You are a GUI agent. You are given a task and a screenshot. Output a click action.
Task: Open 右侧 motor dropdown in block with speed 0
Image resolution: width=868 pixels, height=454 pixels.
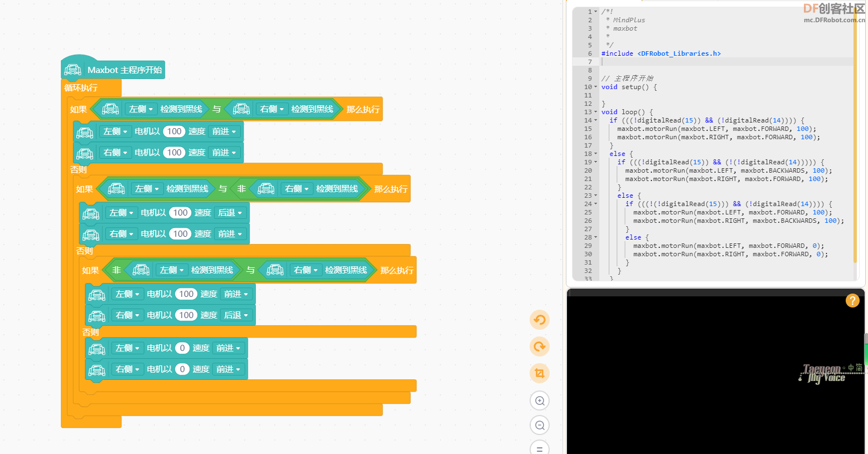tap(127, 369)
